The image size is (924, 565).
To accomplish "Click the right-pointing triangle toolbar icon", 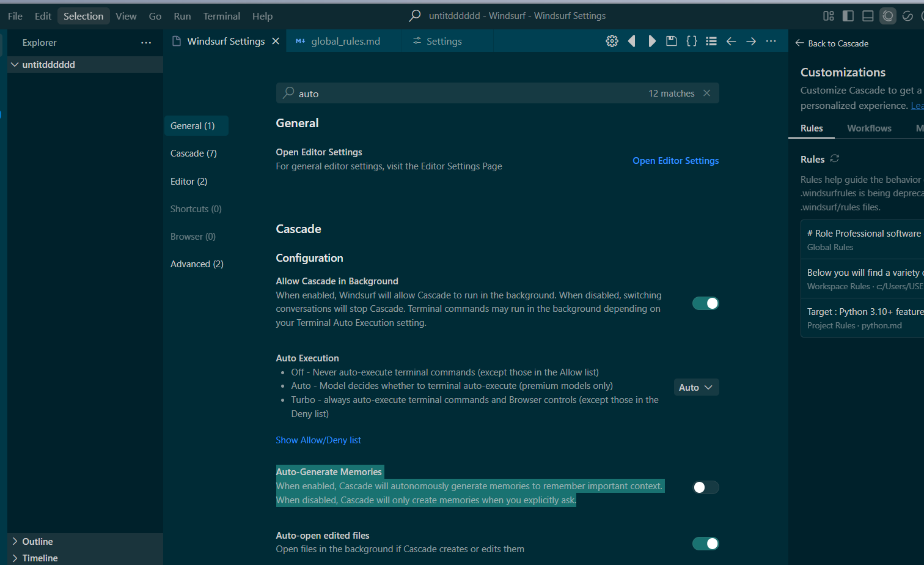I will point(652,41).
